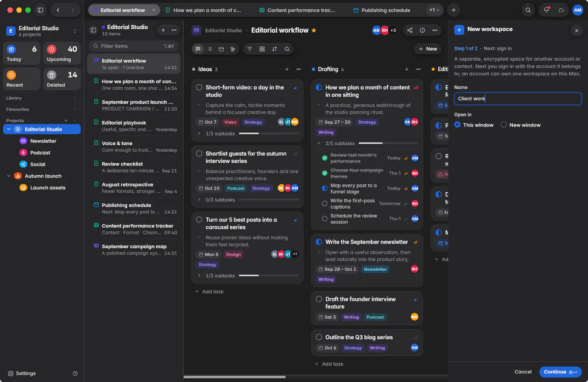Collapse the 2/5 subtasks list
588x382 pixels.
pos(319,143)
